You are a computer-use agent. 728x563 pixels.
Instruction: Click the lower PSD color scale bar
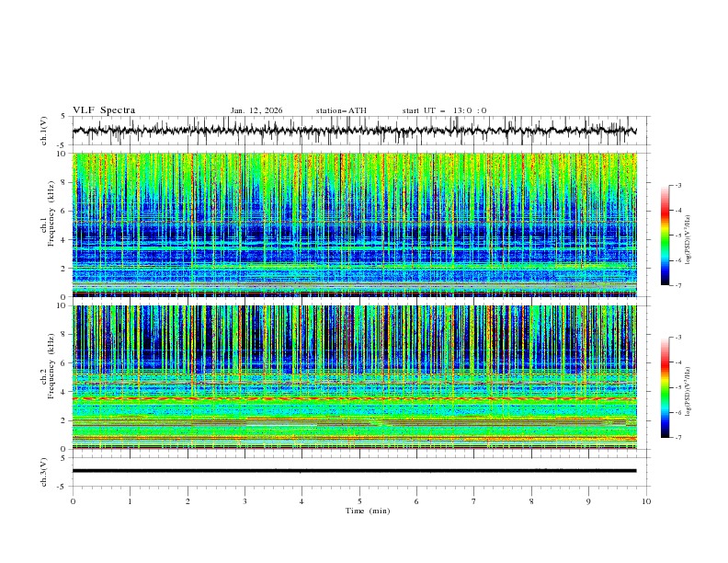click(x=665, y=387)
